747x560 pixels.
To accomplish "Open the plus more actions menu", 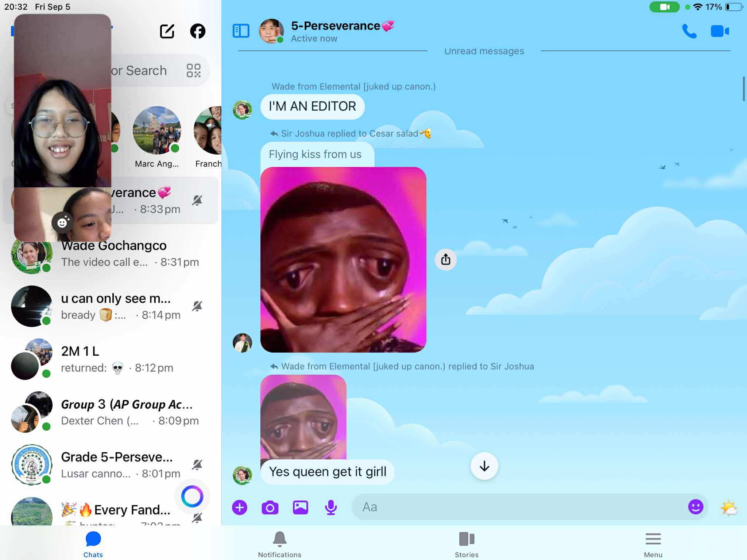I will tap(240, 507).
